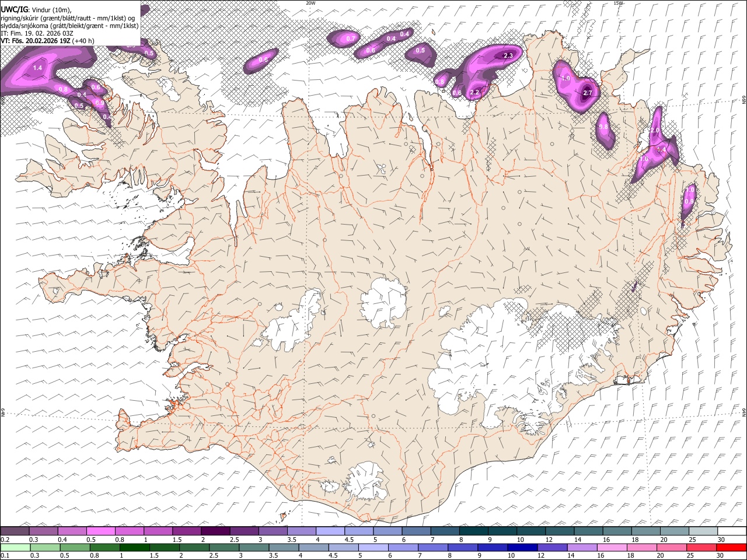The width and height of the screenshot is (747, 560).
Task: Click the Hofsjökull glacier in central Iceland
Action: pos(383,303)
